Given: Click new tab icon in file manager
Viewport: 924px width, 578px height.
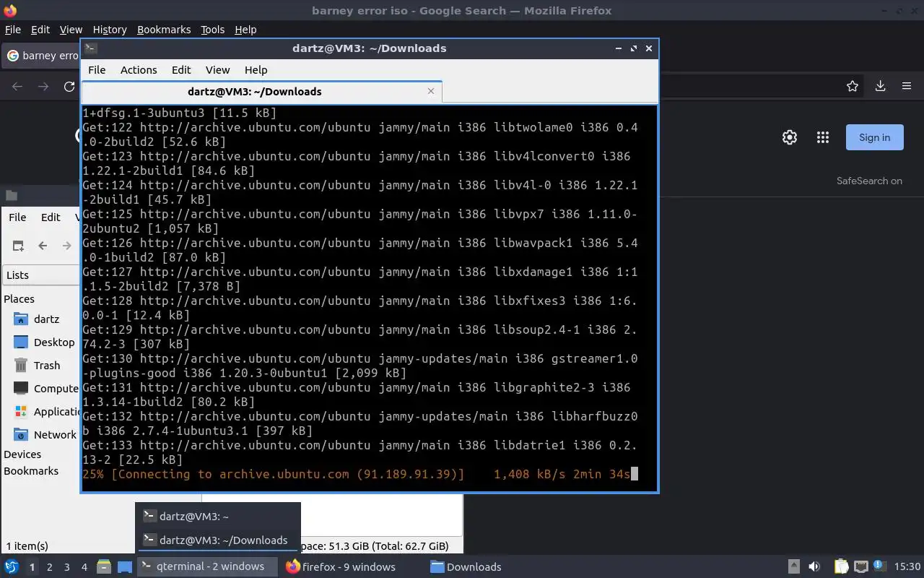Looking at the screenshot, I should [19, 246].
